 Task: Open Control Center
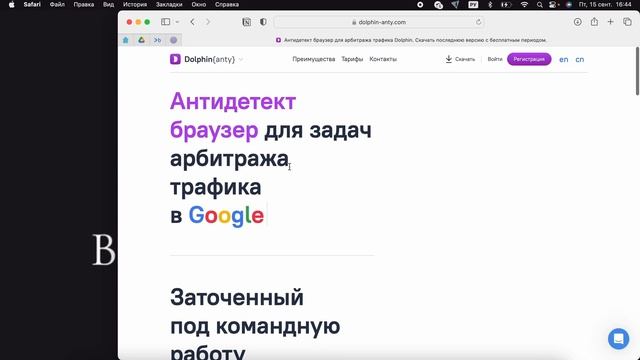pos(553,5)
